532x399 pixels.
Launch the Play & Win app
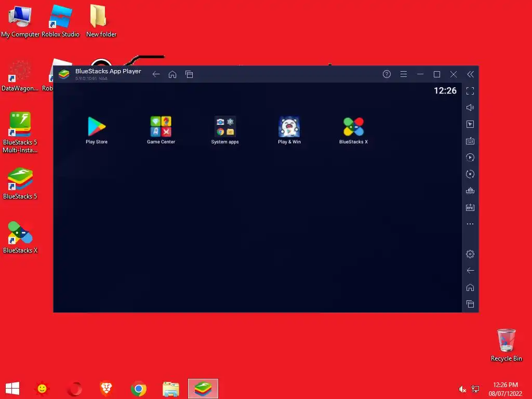point(289,130)
